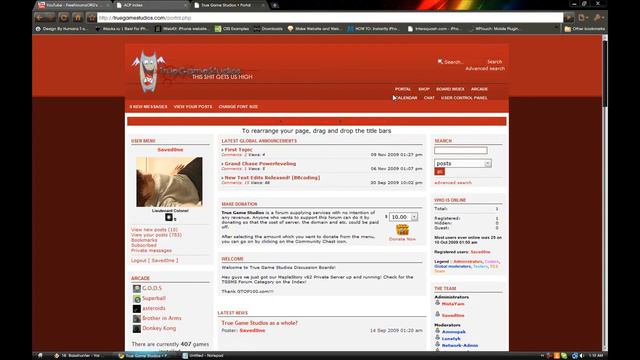Click the taskbar clock
The width and height of the screenshot is (640, 360).
596,356
